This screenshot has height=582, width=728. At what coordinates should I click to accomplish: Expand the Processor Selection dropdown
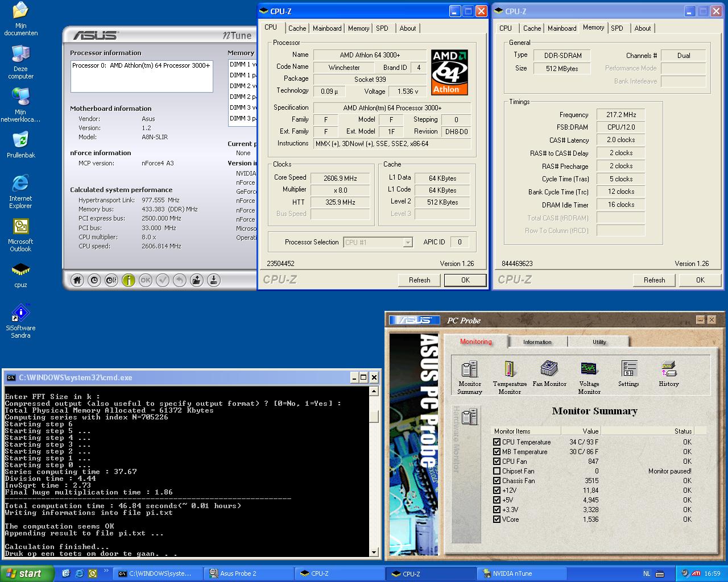point(407,243)
